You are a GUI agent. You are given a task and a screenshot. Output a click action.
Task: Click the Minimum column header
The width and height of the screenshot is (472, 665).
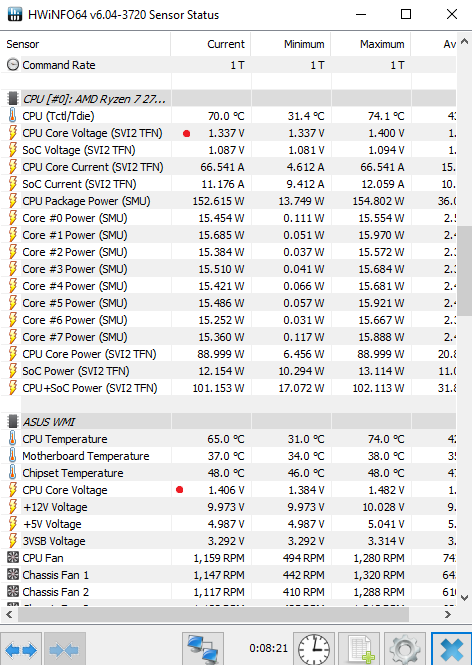pyautogui.click(x=291, y=44)
